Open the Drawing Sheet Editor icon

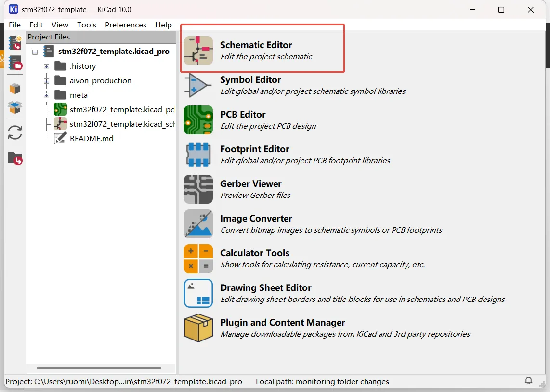[x=198, y=293]
